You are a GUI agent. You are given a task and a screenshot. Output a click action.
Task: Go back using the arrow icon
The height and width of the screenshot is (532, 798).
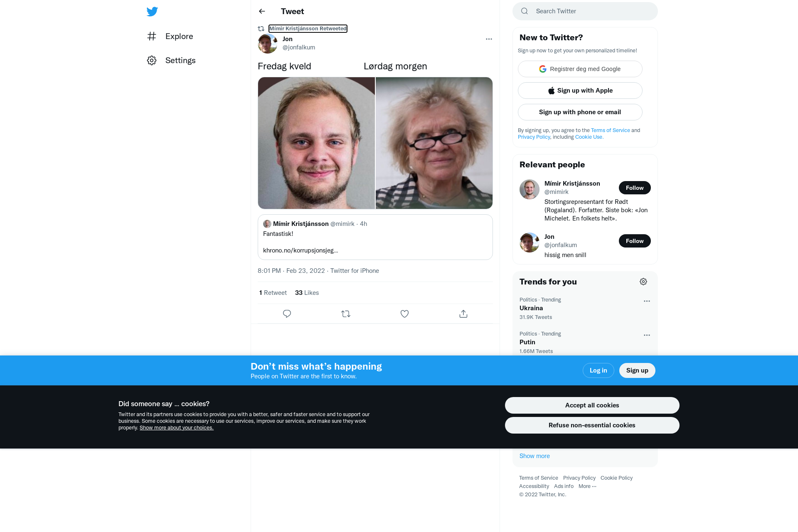click(262, 11)
